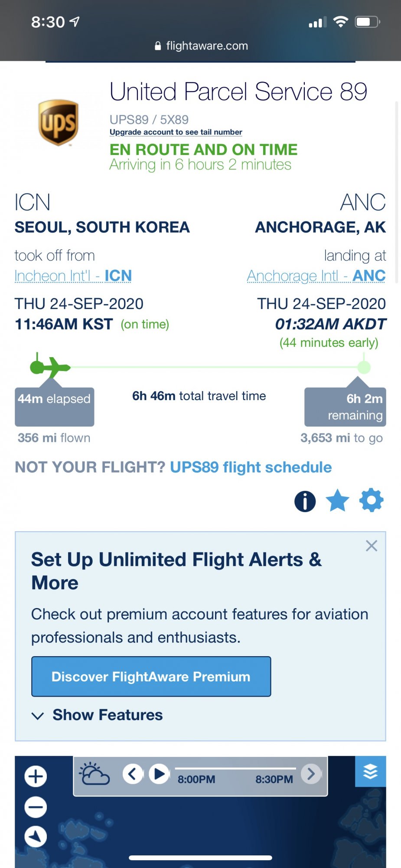
Task: Tap the map compass orientation icon
Action: pos(36,836)
